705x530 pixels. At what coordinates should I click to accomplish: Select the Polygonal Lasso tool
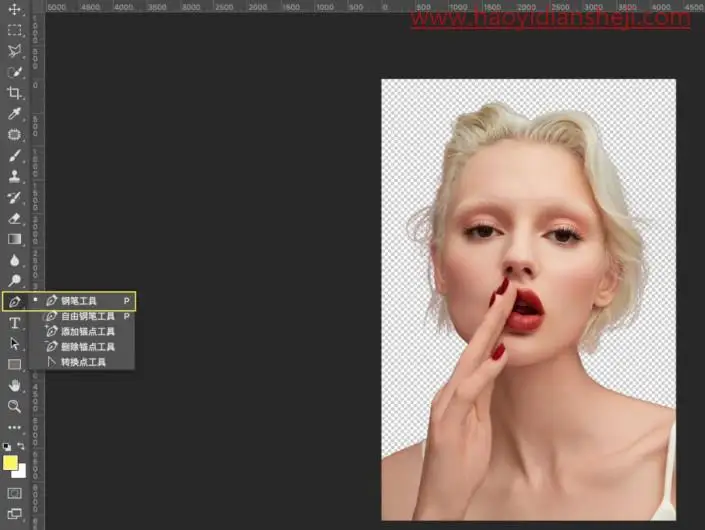tap(14, 51)
